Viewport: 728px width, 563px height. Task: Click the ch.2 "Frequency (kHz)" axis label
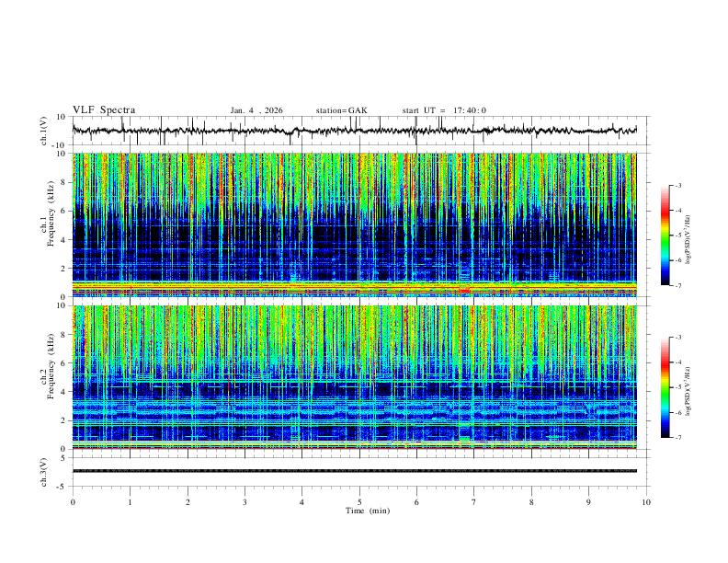click(51, 365)
